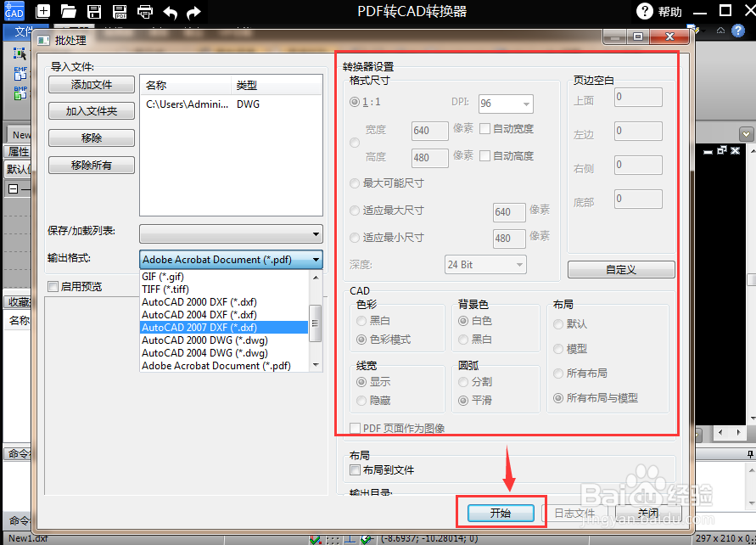Screen dimensions: 756x545
Task: Click the Undo arrow icon
Action: tap(171, 12)
